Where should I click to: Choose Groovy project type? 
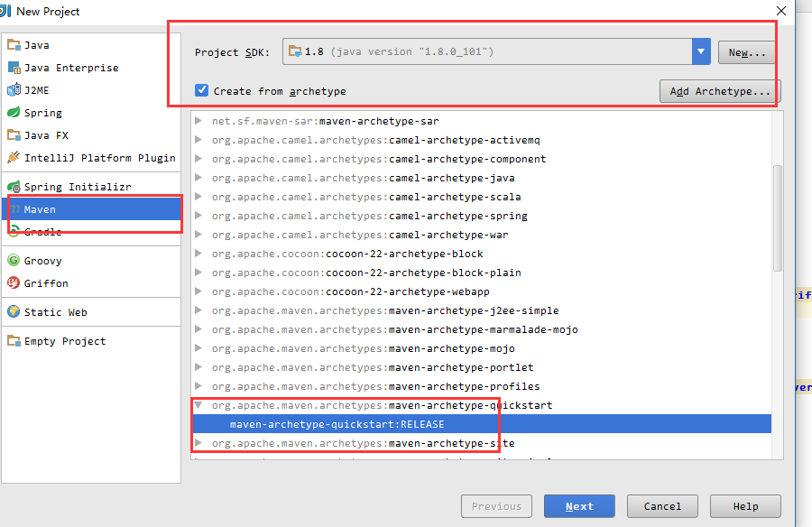[91, 261]
